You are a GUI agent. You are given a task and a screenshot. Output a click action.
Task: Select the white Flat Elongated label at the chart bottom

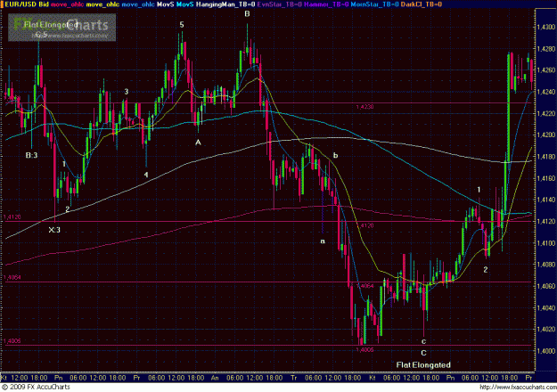click(x=423, y=365)
